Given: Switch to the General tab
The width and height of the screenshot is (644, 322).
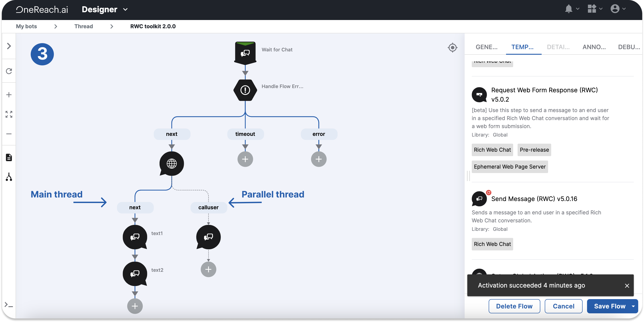Looking at the screenshot, I should (x=486, y=47).
